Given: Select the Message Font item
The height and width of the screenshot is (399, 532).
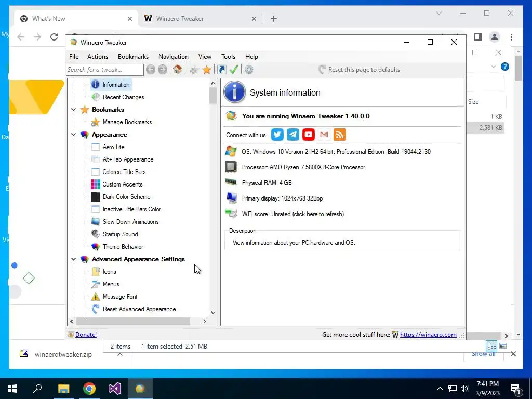Looking at the screenshot, I should (120, 297).
